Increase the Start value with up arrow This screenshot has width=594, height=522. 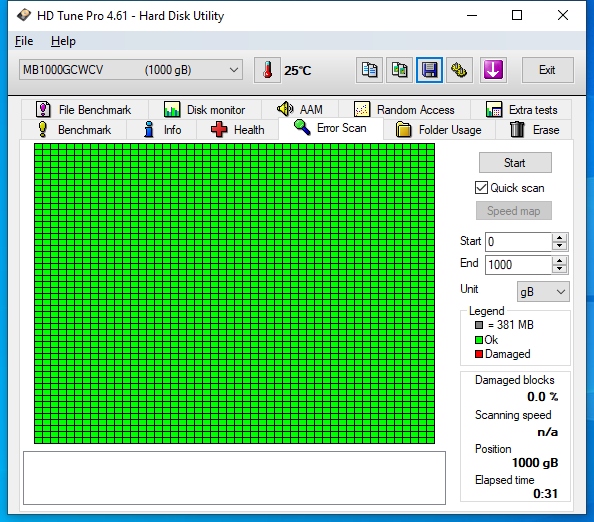click(x=560, y=238)
